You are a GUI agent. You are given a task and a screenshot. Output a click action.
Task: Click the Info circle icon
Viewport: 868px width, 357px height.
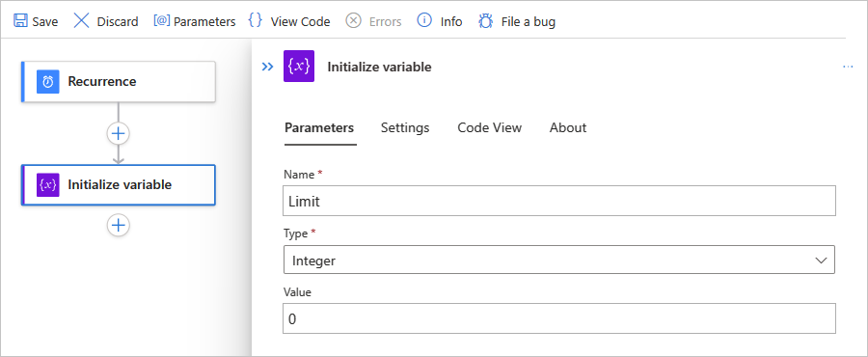(424, 21)
